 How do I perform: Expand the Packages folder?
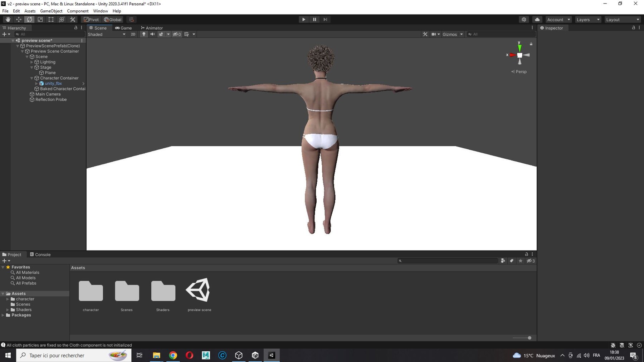coord(3,315)
